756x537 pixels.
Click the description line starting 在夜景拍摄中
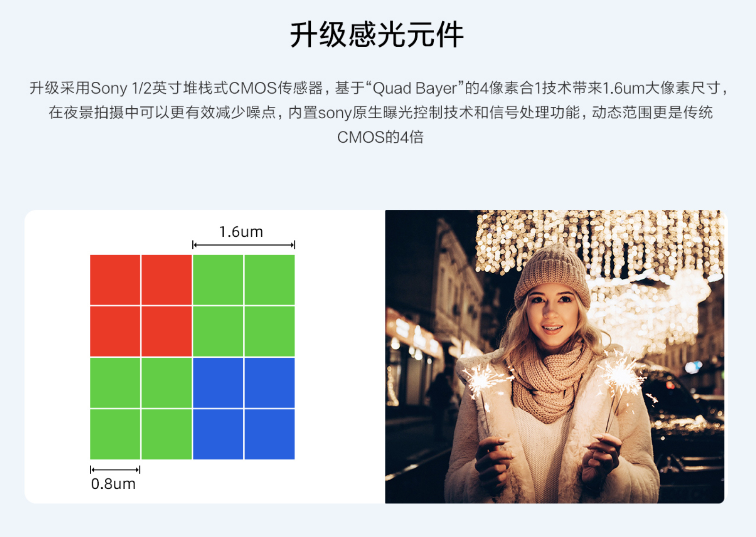pos(380,113)
